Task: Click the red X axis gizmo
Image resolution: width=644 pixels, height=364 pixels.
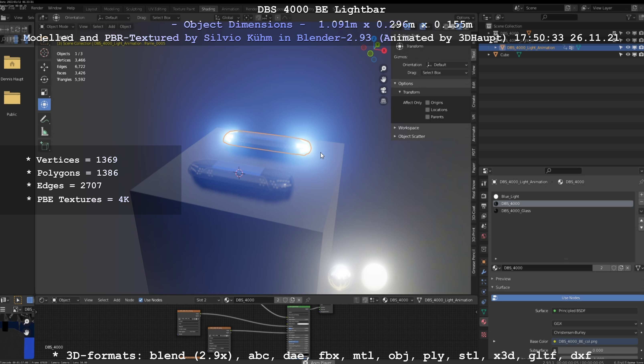Action: (384, 51)
